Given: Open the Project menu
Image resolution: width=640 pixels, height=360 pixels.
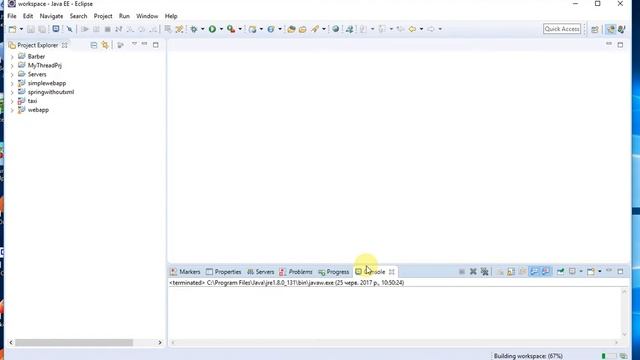Looking at the screenshot, I should click(x=103, y=16).
